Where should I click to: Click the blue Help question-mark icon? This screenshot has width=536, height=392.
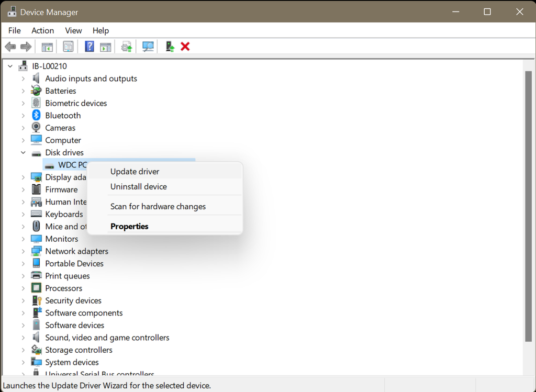click(x=89, y=47)
